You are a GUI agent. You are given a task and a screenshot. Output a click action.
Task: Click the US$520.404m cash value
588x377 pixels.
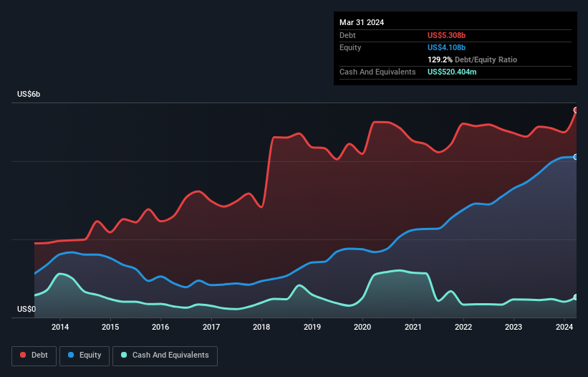coord(452,72)
